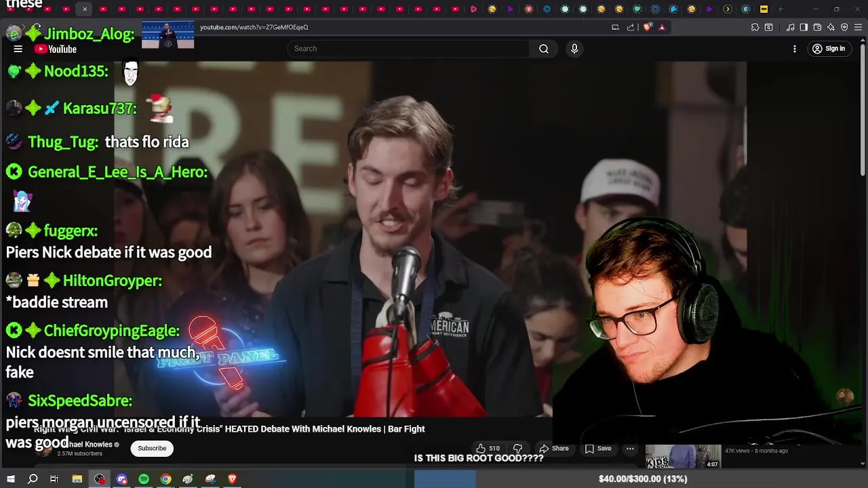Toggle the browser sidebar panel
This screenshot has height=488, width=868.
pyautogui.click(x=804, y=27)
